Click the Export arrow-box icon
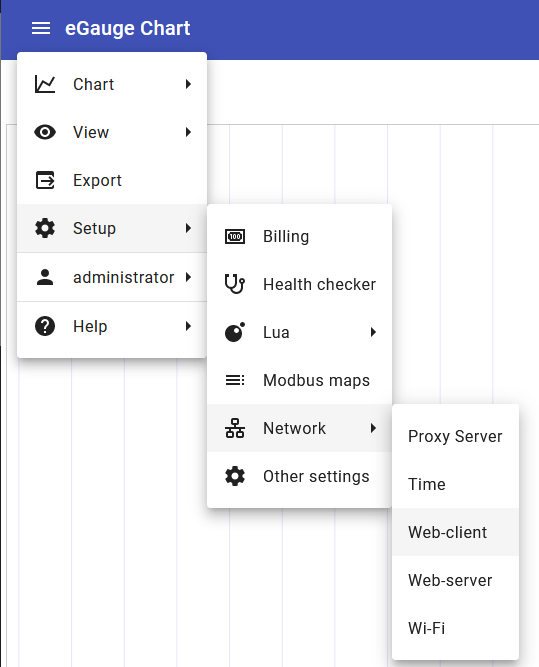The width and height of the screenshot is (539, 667). point(45,180)
